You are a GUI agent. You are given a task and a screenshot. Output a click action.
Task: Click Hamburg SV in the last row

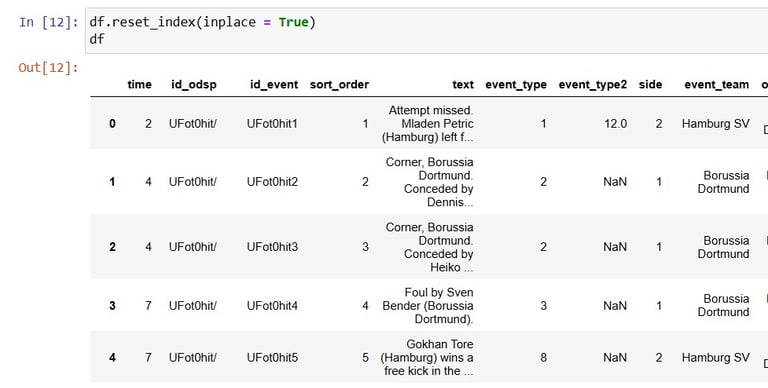[716, 358]
